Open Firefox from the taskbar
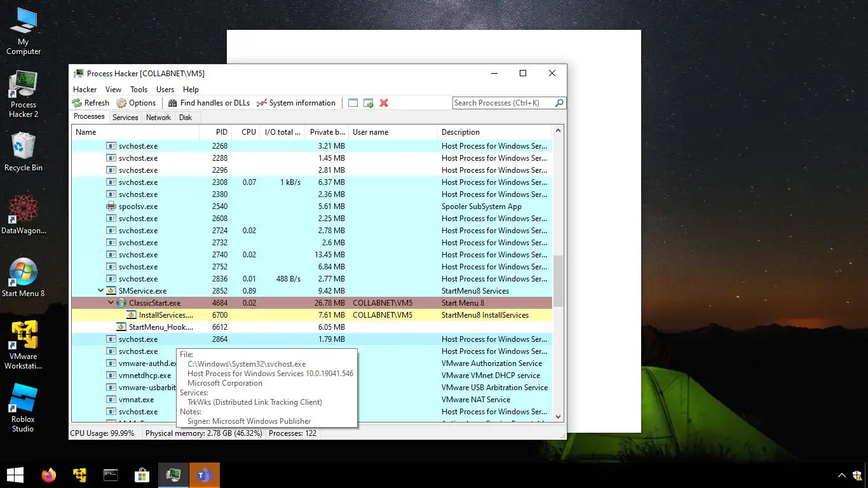Image resolution: width=868 pixels, height=488 pixels. pos(48,475)
